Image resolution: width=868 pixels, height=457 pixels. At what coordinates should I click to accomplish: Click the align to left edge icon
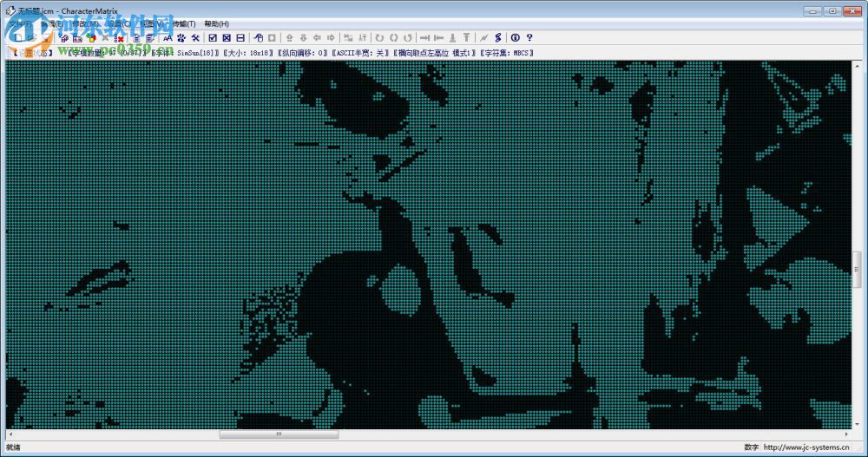(x=438, y=37)
